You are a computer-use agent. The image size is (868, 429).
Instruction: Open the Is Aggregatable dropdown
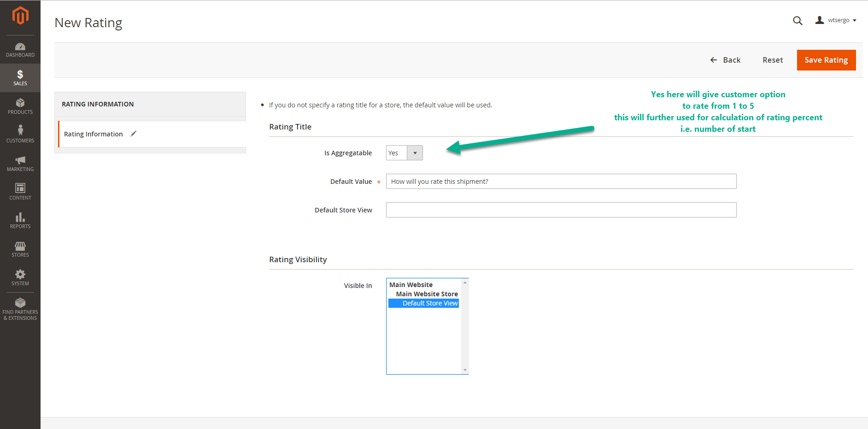tap(404, 153)
